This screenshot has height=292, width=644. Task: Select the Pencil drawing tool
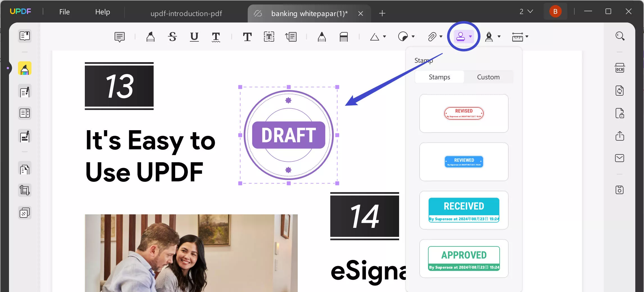(x=322, y=37)
